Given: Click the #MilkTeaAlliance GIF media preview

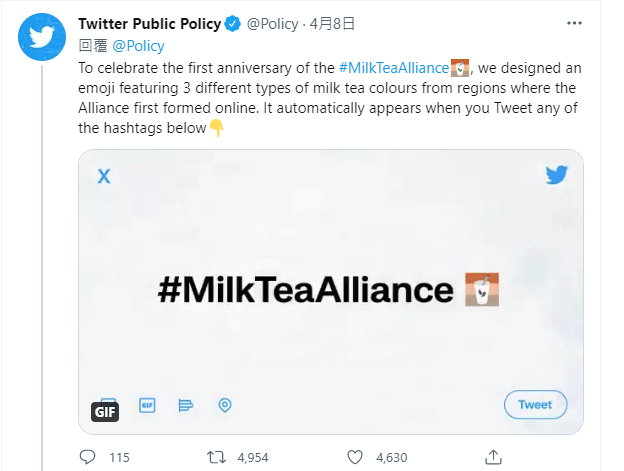Looking at the screenshot, I should [331, 292].
